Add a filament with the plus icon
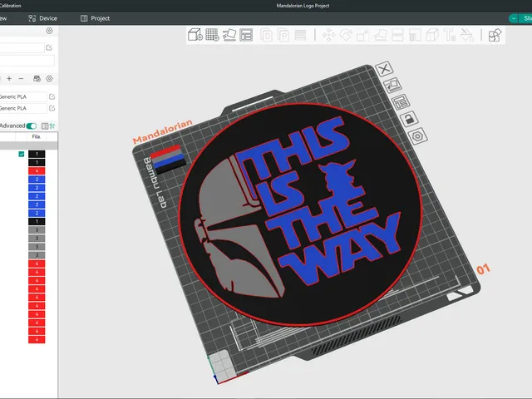The width and height of the screenshot is (532, 399). pyautogui.click(x=9, y=79)
